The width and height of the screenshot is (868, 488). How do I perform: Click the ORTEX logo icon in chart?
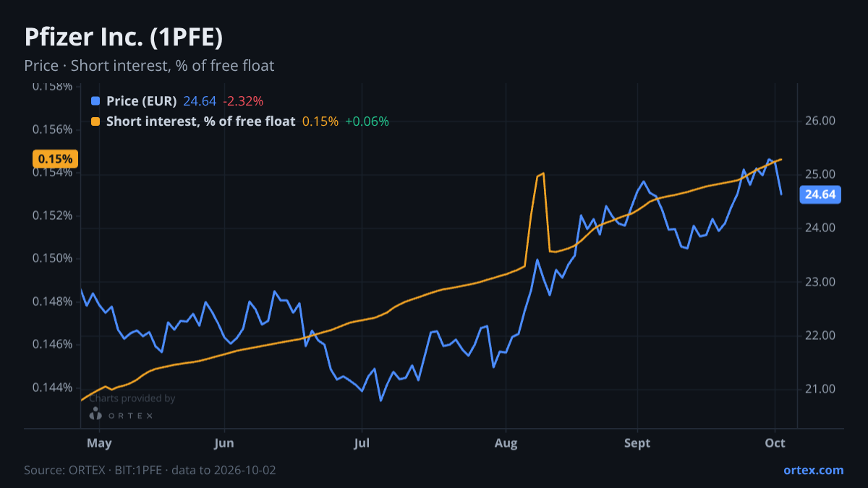[x=95, y=414]
